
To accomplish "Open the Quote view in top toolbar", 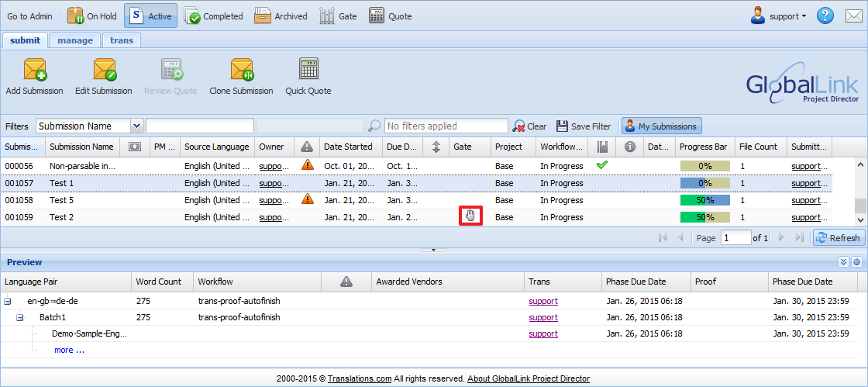I will click(391, 16).
